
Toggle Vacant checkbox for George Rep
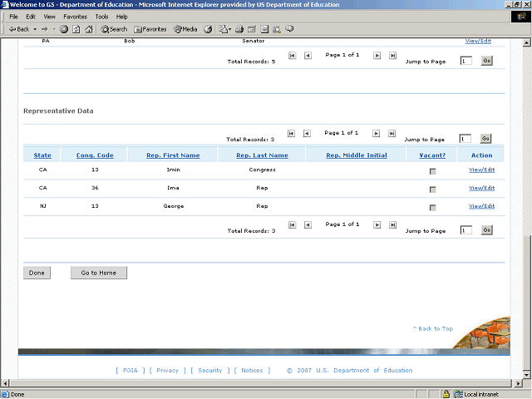tap(432, 207)
